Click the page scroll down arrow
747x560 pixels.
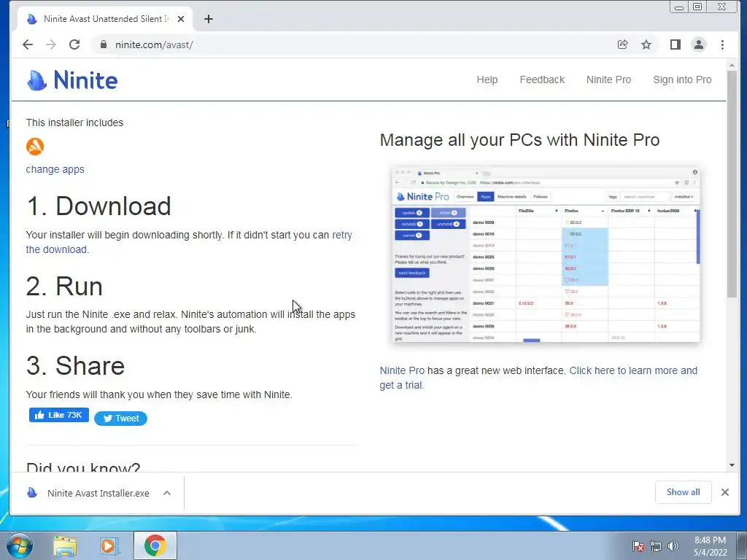(732, 464)
